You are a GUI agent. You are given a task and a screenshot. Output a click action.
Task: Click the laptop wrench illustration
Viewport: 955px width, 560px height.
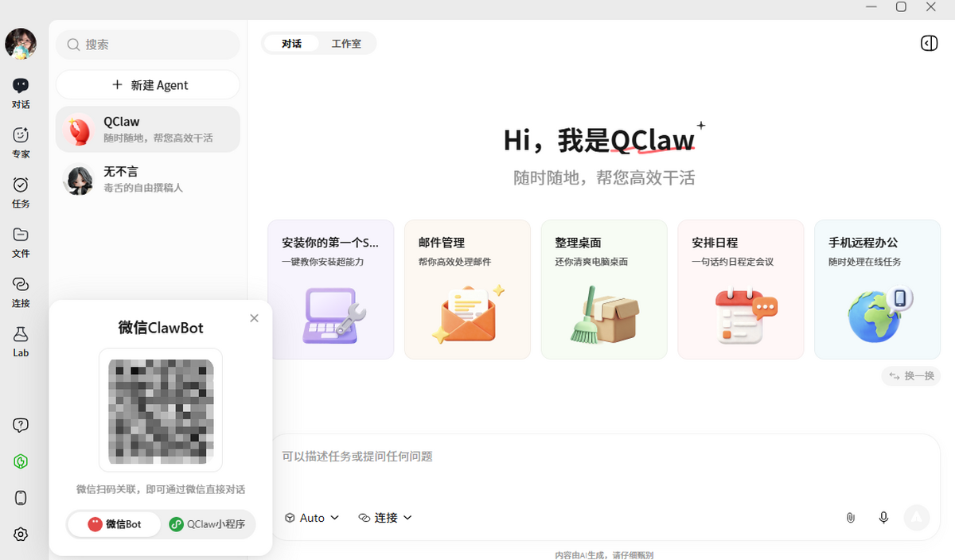pos(333,314)
